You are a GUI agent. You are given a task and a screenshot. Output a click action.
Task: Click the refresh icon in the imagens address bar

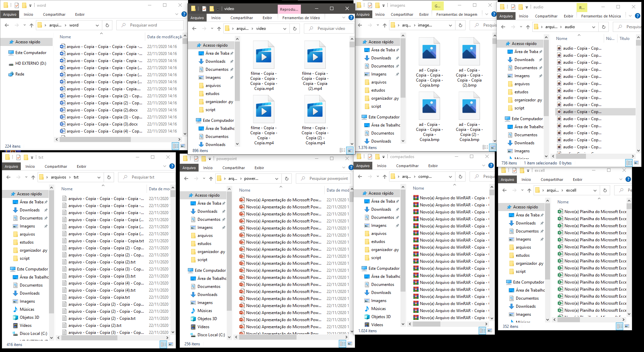(x=461, y=25)
